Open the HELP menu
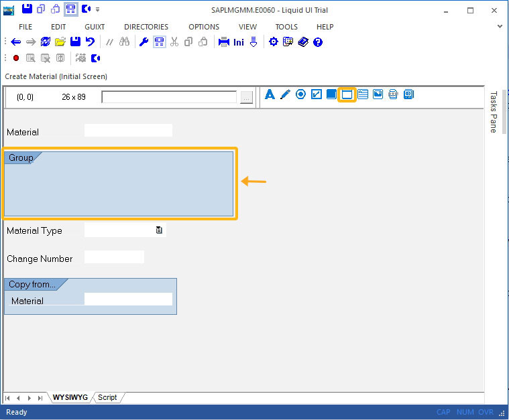 (325, 27)
